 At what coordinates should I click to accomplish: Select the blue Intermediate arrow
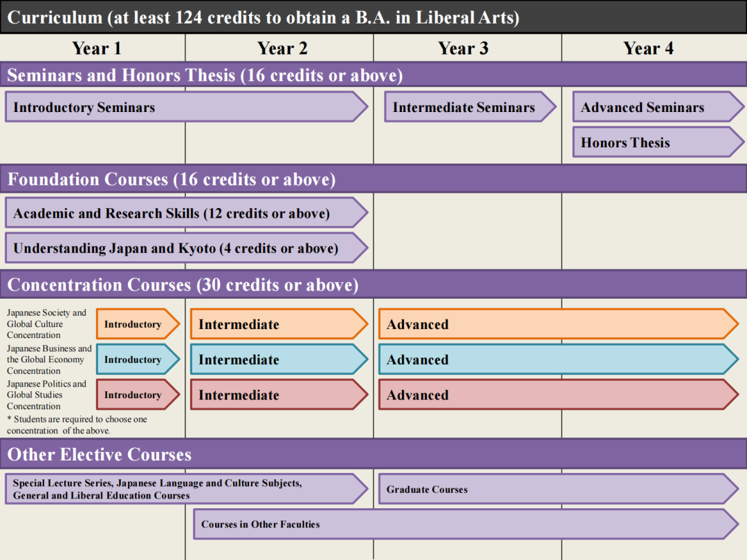[x=278, y=360]
